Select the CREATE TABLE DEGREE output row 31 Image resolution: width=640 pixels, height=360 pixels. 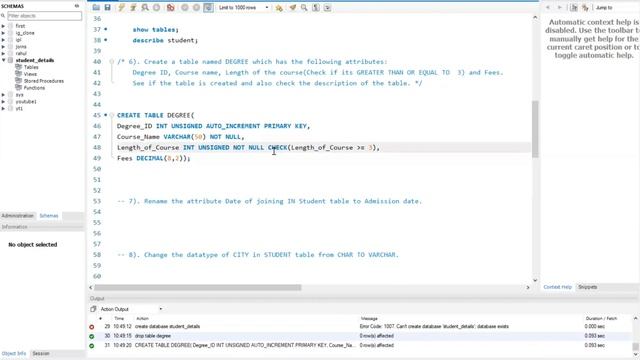(361, 345)
